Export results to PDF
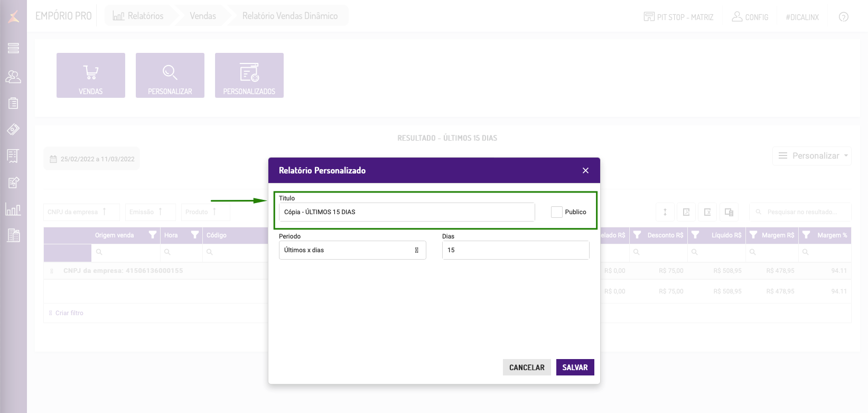The height and width of the screenshot is (413, 868). [x=686, y=212]
